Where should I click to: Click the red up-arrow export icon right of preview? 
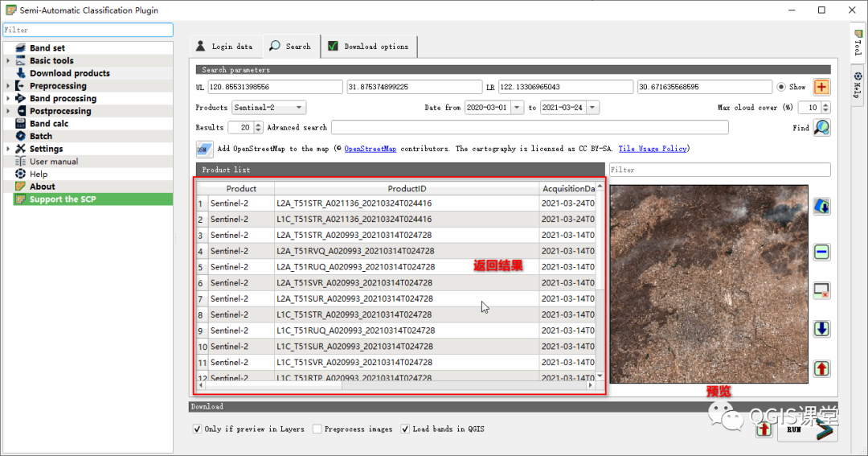[821, 368]
